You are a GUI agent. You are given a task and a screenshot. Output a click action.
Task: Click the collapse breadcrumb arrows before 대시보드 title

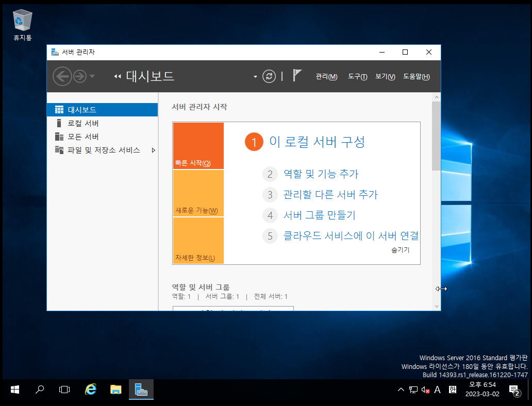118,77
